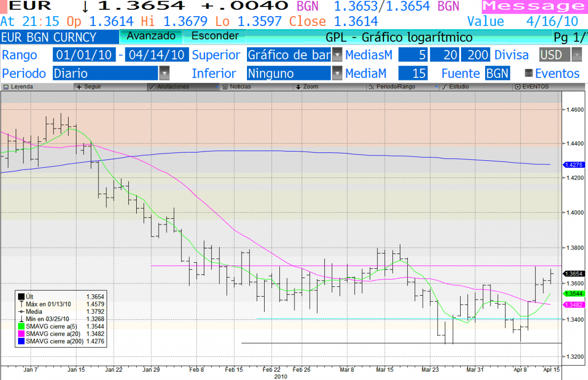The image size is (588, 380).
Task: Edit the Rango start date field
Action: coord(83,55)
